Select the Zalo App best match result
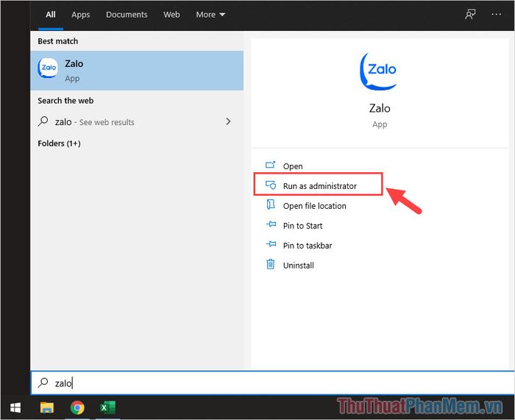This screenshot has height=420, width=515. (x=137, y=71)
